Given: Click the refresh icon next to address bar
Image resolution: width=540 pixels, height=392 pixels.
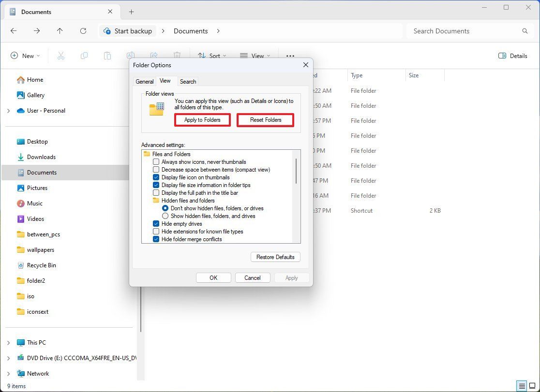Looking at the screenshot, I should [83, 30].
